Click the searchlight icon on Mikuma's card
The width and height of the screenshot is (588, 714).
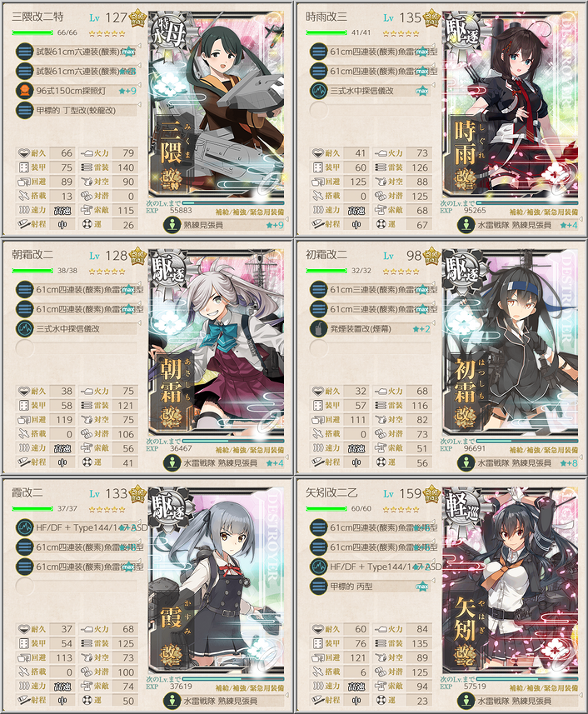coord(25,91)
